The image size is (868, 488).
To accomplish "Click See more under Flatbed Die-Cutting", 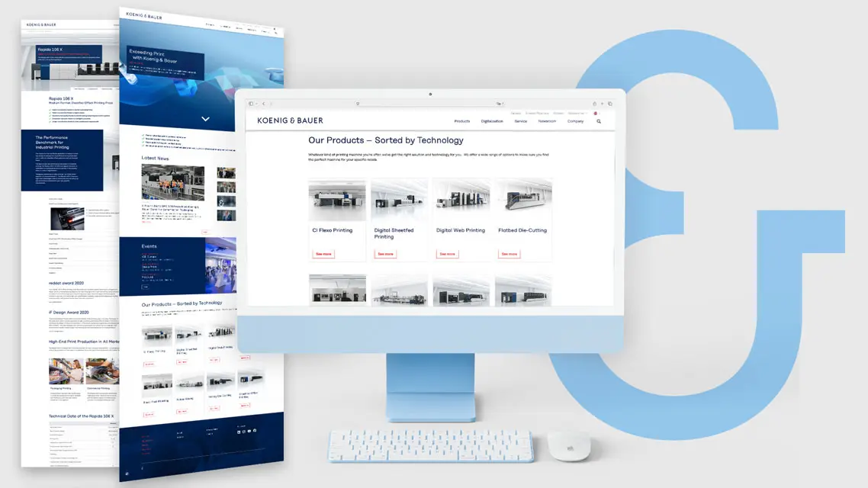I will pos(510,254).
